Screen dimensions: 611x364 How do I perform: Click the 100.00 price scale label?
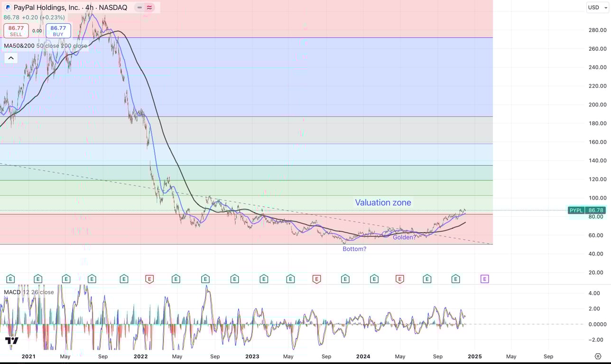click(597, 198)
